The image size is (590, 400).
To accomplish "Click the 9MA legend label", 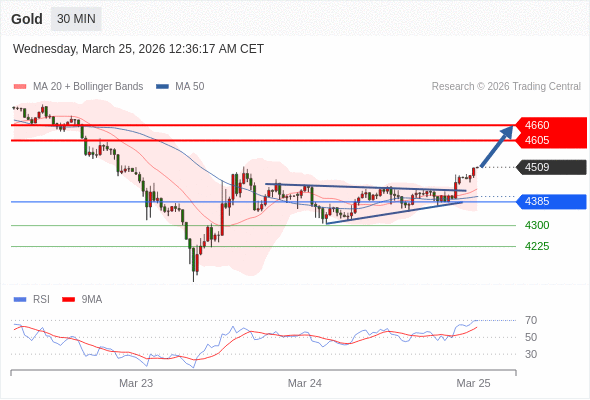I will pos(92,300).
